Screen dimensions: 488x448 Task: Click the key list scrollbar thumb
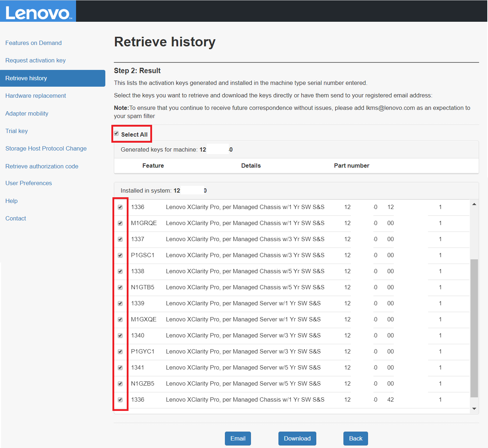point(474,328)
